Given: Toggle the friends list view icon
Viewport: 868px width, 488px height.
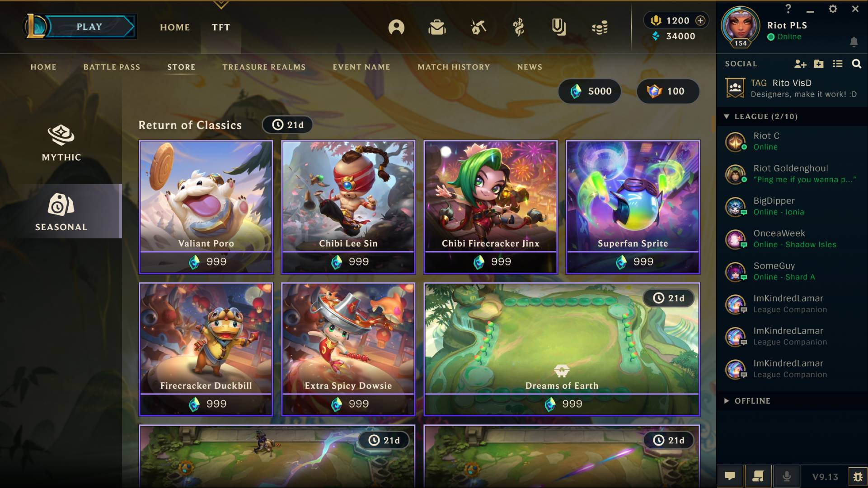Looking at the screenshot, I should pyautogui.click(x=837, y=64).
